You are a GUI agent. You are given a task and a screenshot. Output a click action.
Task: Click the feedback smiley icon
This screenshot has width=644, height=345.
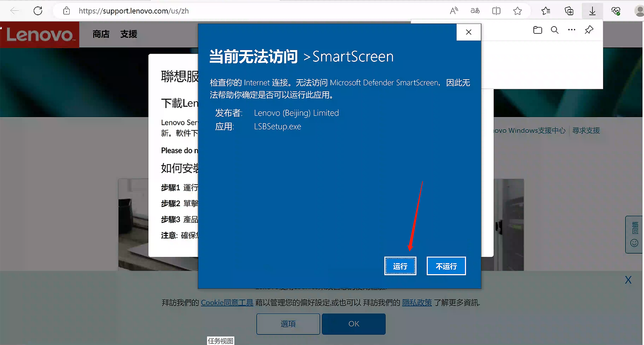(x=634, y=243)
